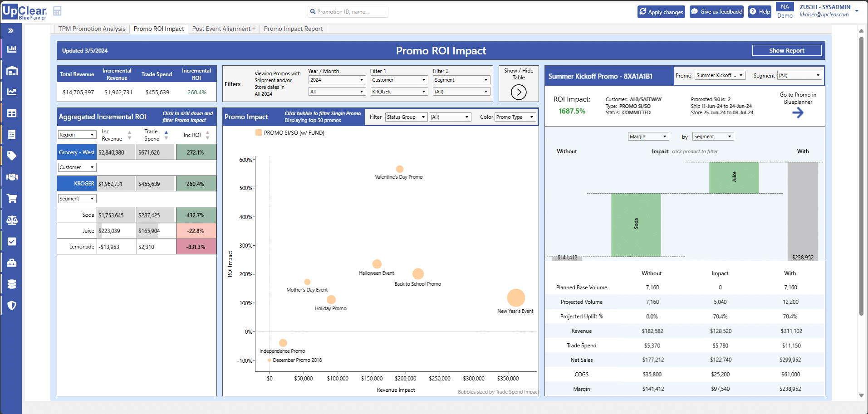The image size is (868, 414).
Task: Open the handshake sidebar icon
Action: 12,177
